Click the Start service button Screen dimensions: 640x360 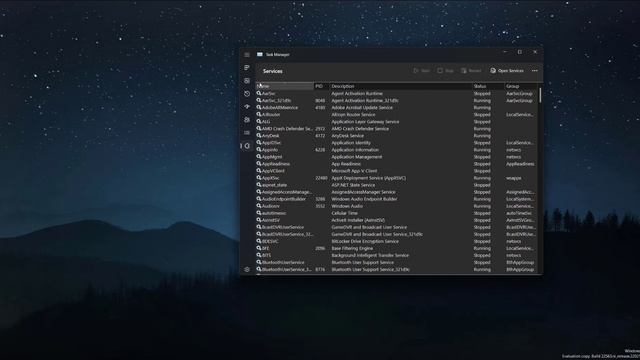click(421, 71)
